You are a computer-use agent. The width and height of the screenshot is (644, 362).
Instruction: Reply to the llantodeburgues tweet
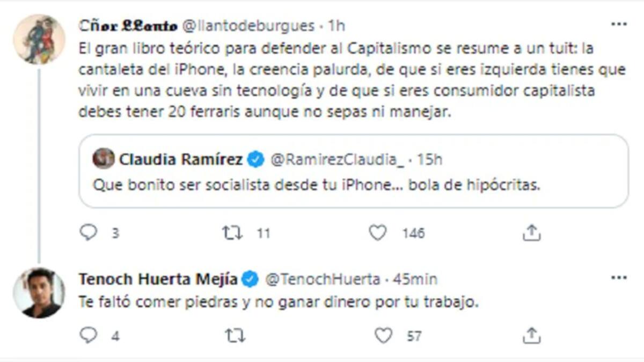(88, 233)
